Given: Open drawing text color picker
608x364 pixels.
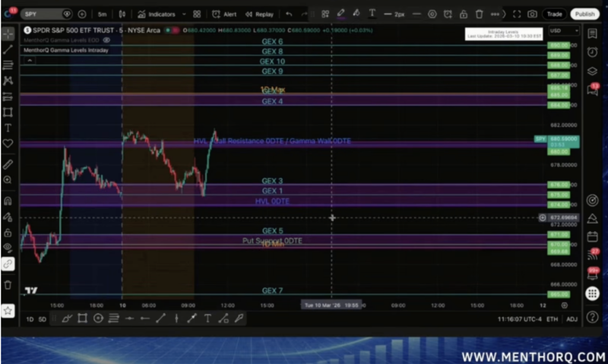Looking at the screenshot, I should (372, 14).
